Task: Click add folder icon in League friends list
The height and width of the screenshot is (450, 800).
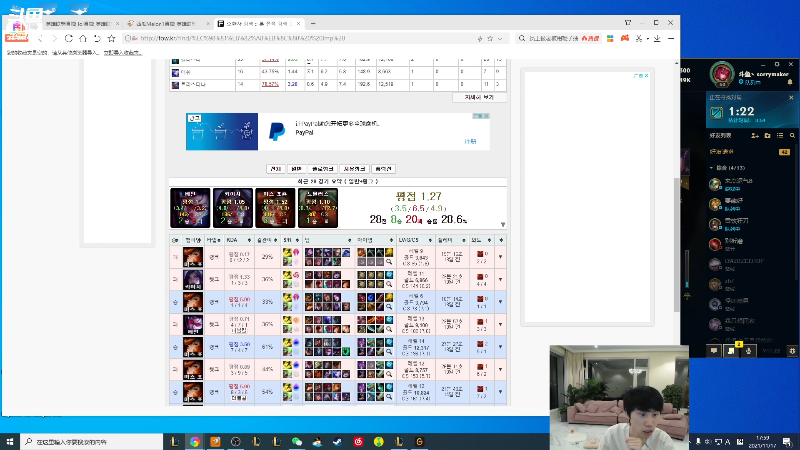Action: [767, 136]
